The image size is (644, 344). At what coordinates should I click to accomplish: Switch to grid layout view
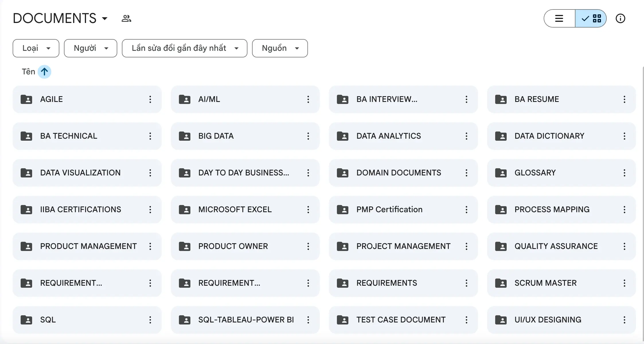tap(591, 18)
